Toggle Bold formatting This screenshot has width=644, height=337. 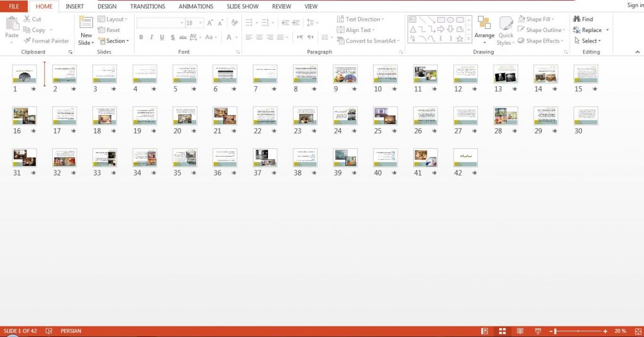tap(141, 37)
